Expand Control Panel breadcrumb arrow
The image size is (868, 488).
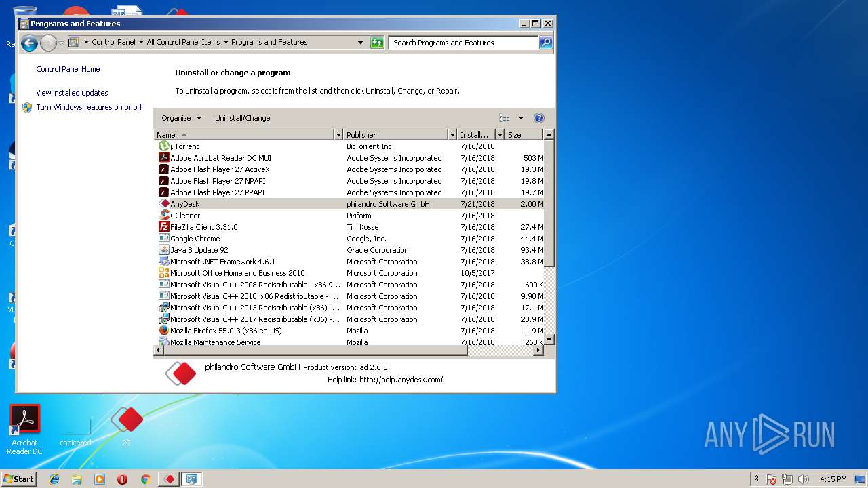click(x=141, y=42)
